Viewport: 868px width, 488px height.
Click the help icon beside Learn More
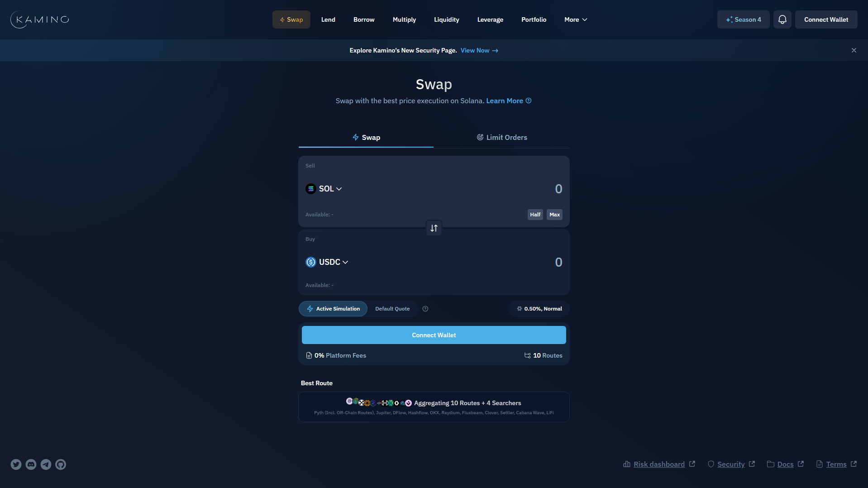(528, 100)
